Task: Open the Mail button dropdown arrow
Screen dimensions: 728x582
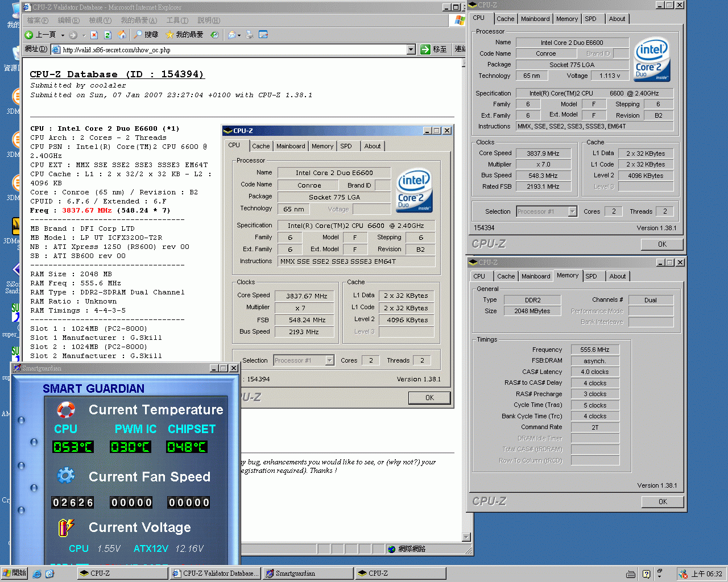Action: point(239,35)
